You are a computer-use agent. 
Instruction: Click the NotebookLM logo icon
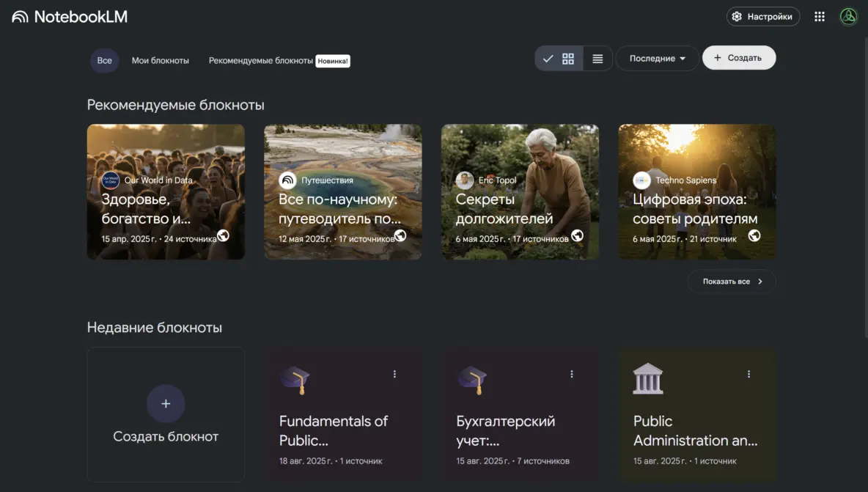tap(20, 17)
